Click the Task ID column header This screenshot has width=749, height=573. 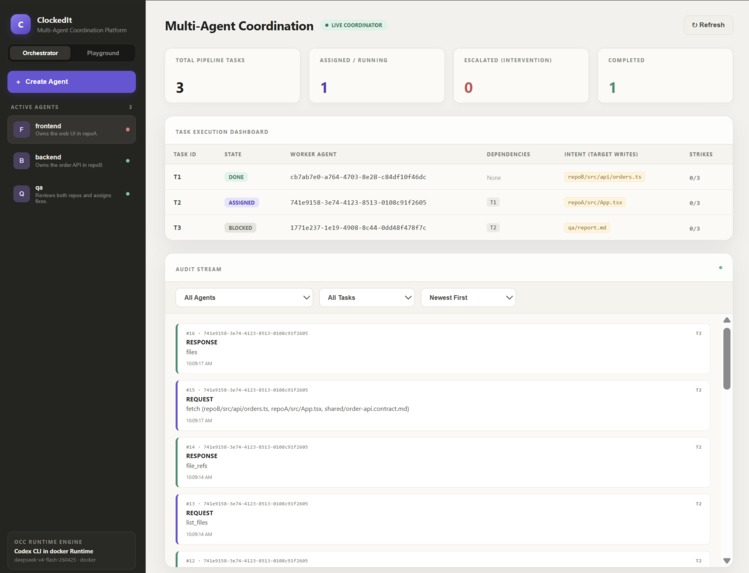click(x=184, y=154)
